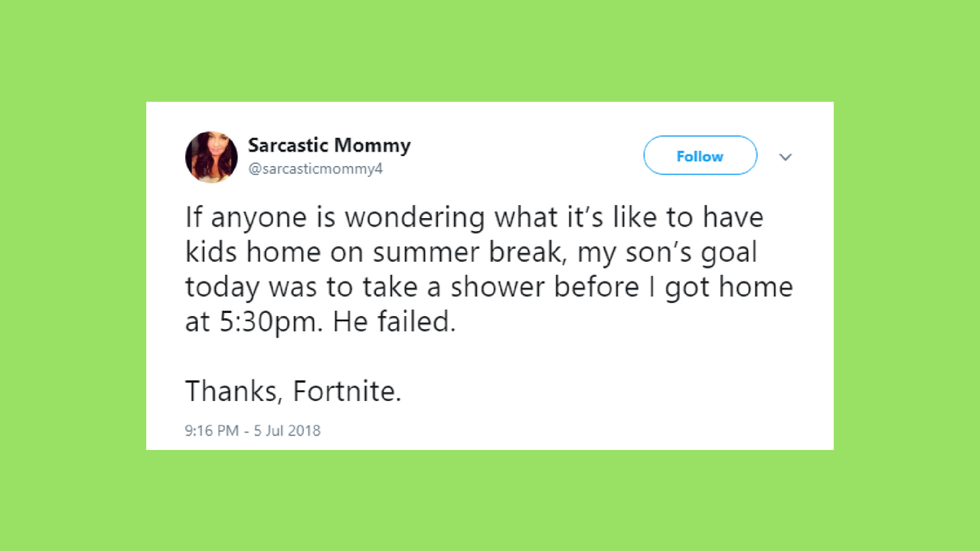
Task: Open the Sarcastic Mommy display name link
Action: 329,145
